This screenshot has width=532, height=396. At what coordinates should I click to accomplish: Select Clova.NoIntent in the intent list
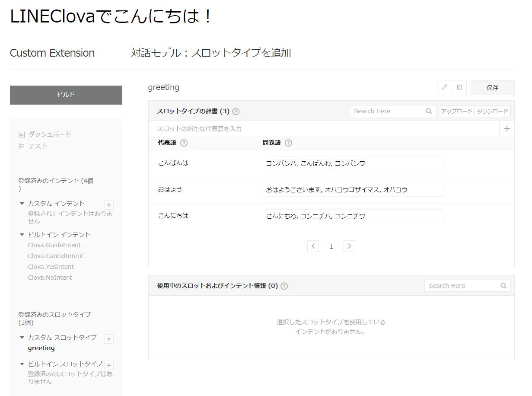tap(50, 278)
